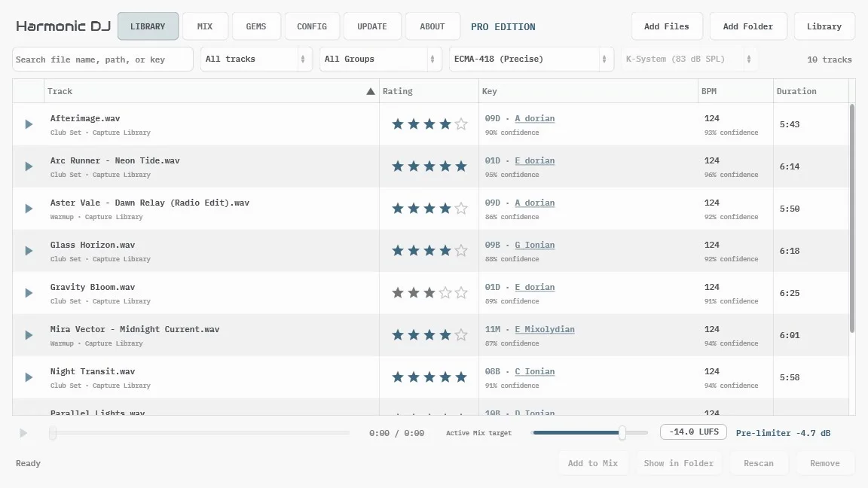This screenshot has height=488, width=868.
Task: Play the Afterimage.wav track preview
Action: 29,124
